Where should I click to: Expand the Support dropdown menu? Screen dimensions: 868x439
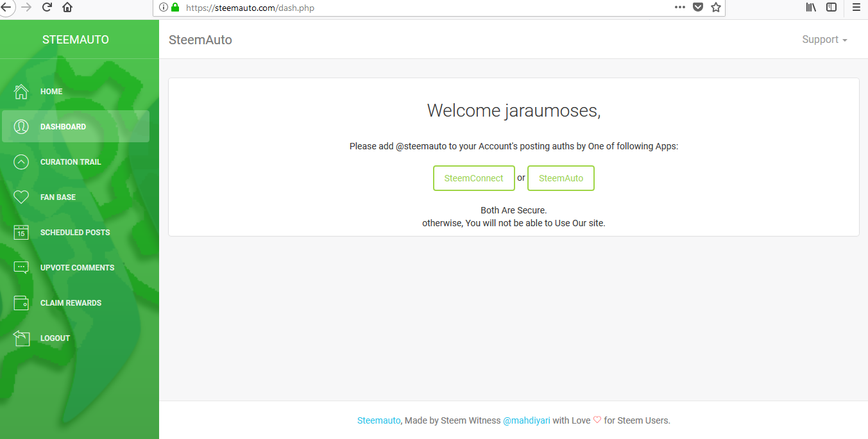[x=824, y=40]
